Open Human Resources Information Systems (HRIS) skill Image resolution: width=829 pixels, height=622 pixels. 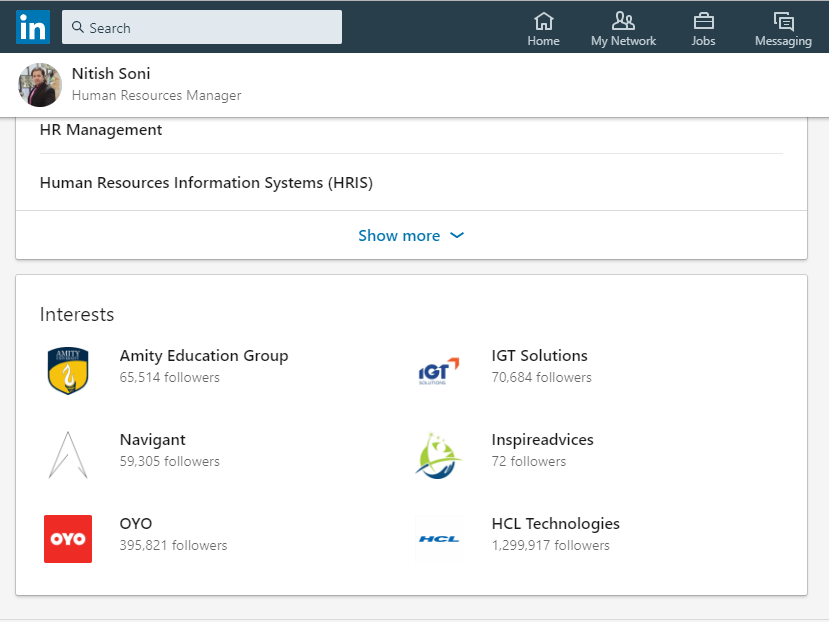tap(206, 183)
